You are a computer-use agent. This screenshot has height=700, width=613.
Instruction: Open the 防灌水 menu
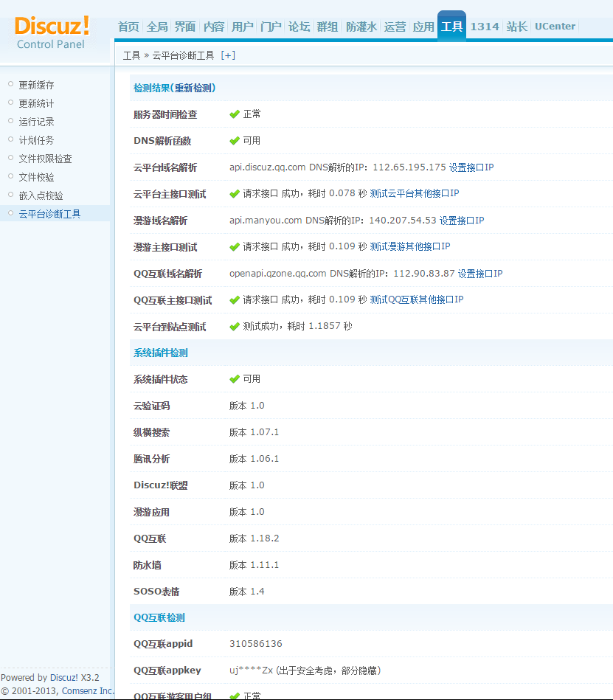coord(361,27)
